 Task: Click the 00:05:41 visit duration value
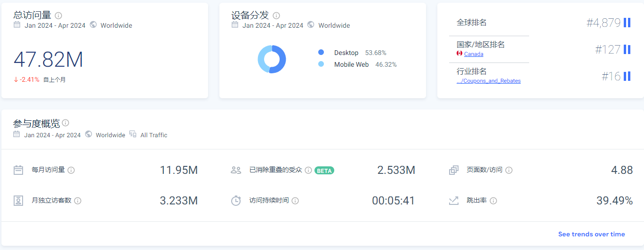(394, 201)
